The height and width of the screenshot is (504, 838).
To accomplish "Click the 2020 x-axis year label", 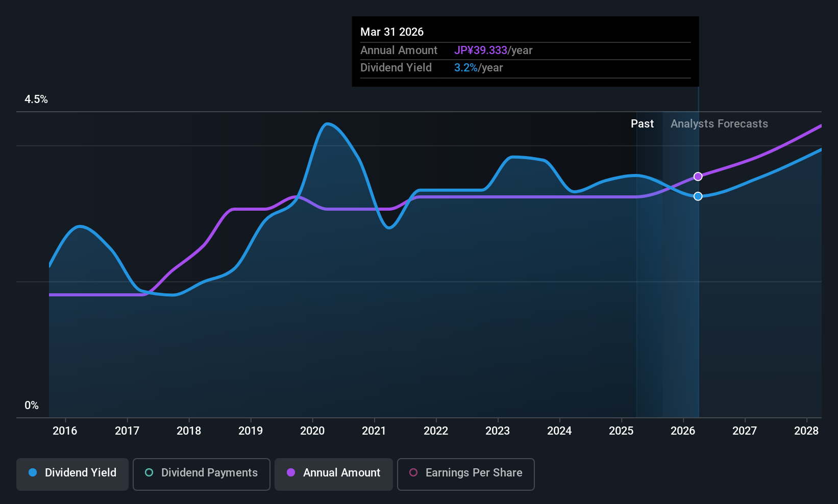I will point(312,431).
